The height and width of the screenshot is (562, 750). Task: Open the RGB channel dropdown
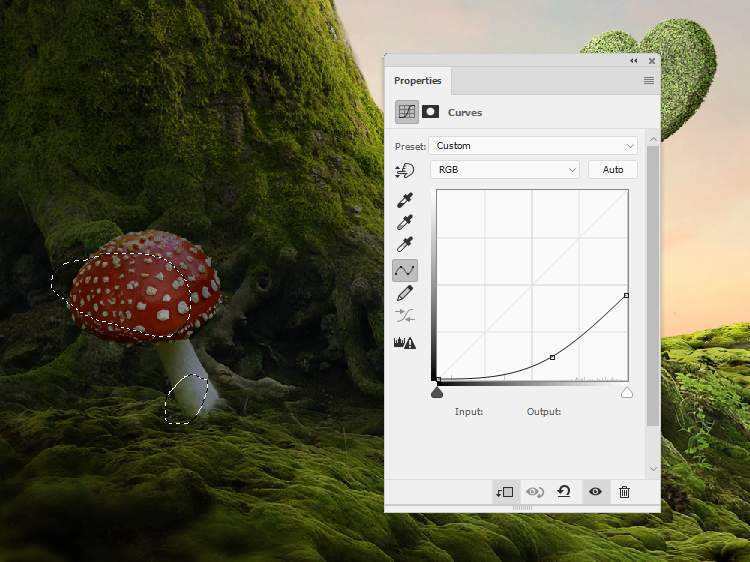pos(505,170)
